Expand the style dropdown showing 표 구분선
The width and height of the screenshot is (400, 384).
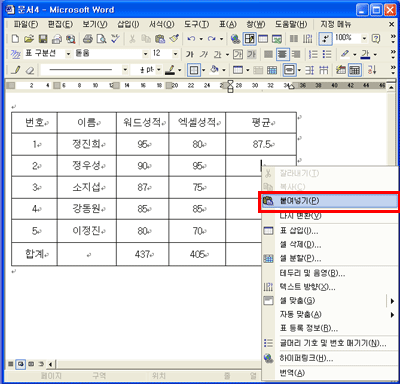pos(68,54)
